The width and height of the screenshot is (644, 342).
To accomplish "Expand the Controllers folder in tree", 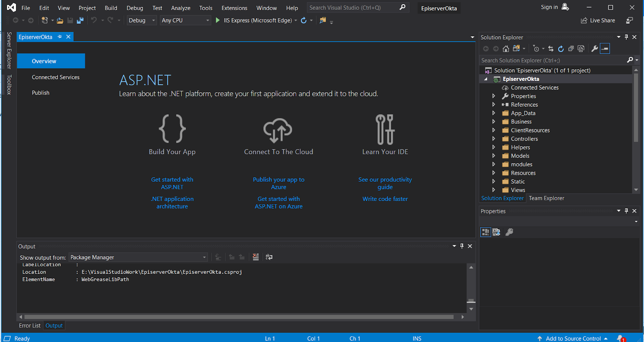I will (493, 139).
